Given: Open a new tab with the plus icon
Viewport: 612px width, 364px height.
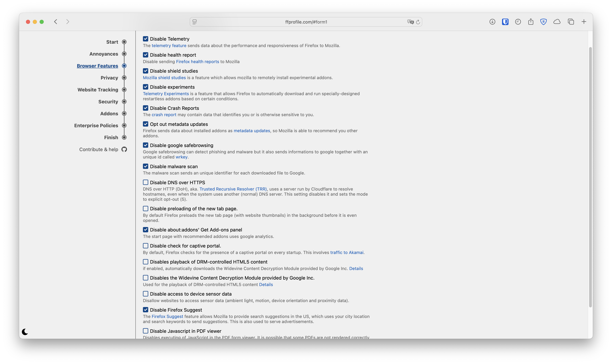Looking at the screenshot, I should 584,22.
